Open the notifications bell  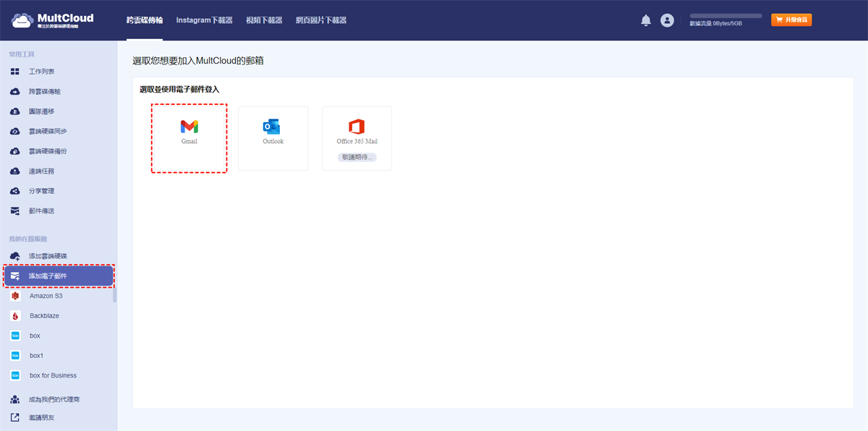646,20
